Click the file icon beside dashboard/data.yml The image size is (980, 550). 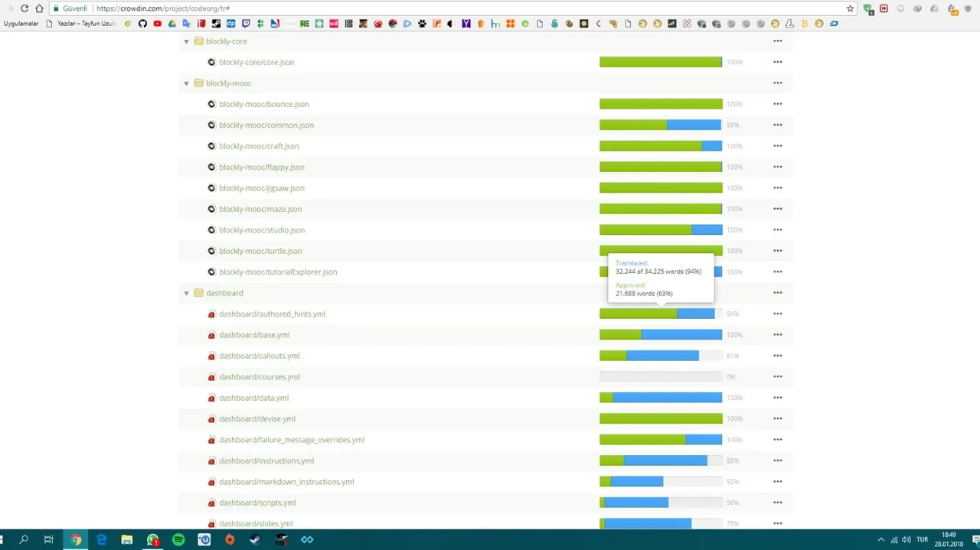(x=212, y=398)
